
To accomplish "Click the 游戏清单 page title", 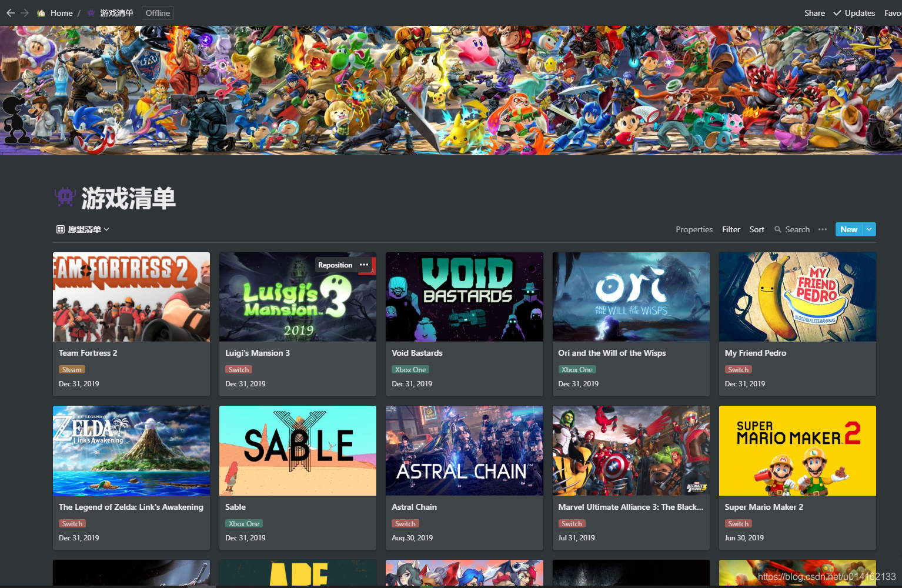I will click(128, 199).
